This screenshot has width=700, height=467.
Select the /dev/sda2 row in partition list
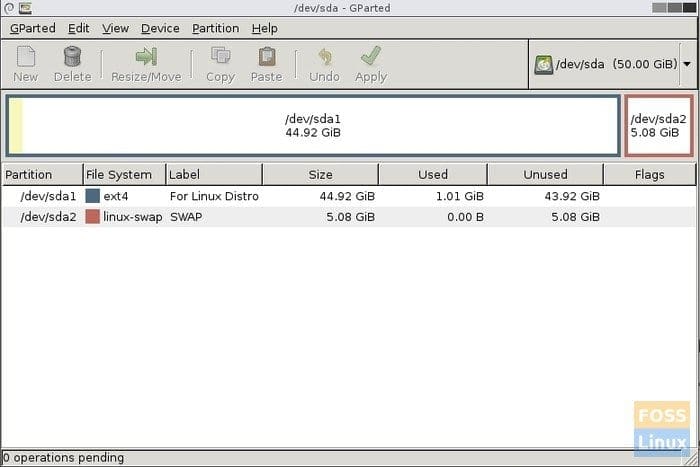(349, 217)
